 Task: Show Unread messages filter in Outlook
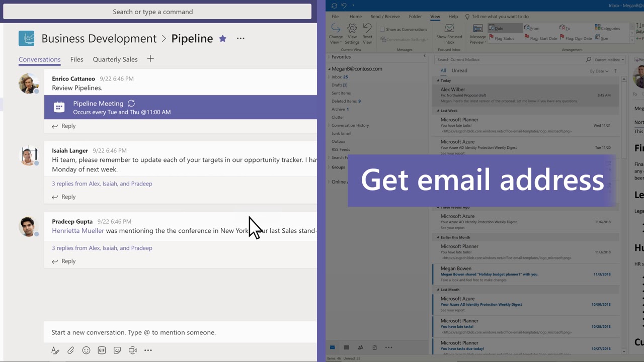coord(459,71)
